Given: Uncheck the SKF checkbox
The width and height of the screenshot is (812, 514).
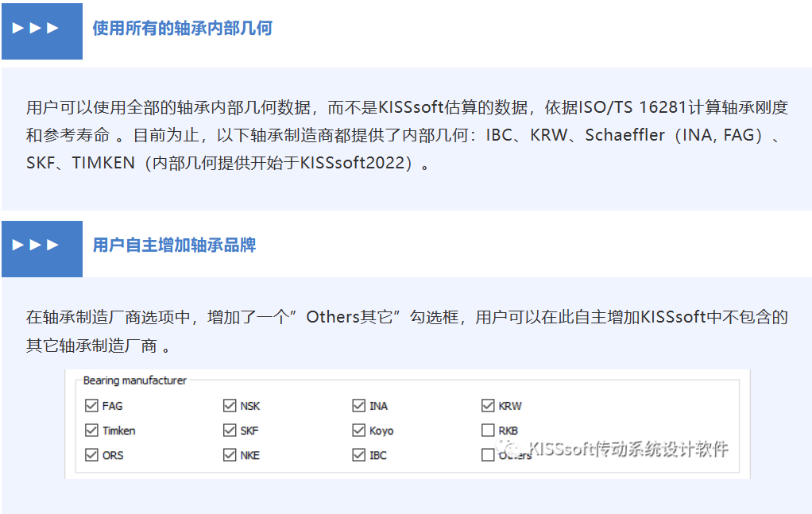Looking at the screenshot, I should coord(230,430).
